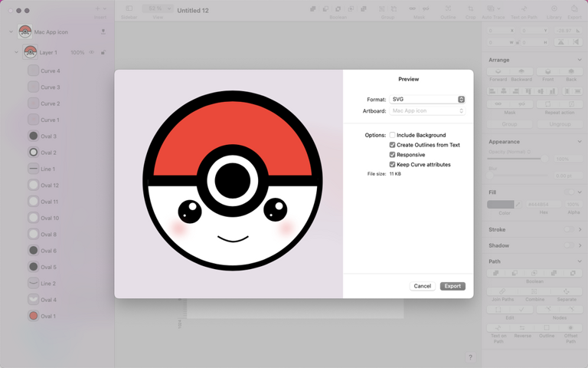The width and height of the screenshot is (588, 368).
Task: Select the Line 2 layer
Action: pos(48,284)
